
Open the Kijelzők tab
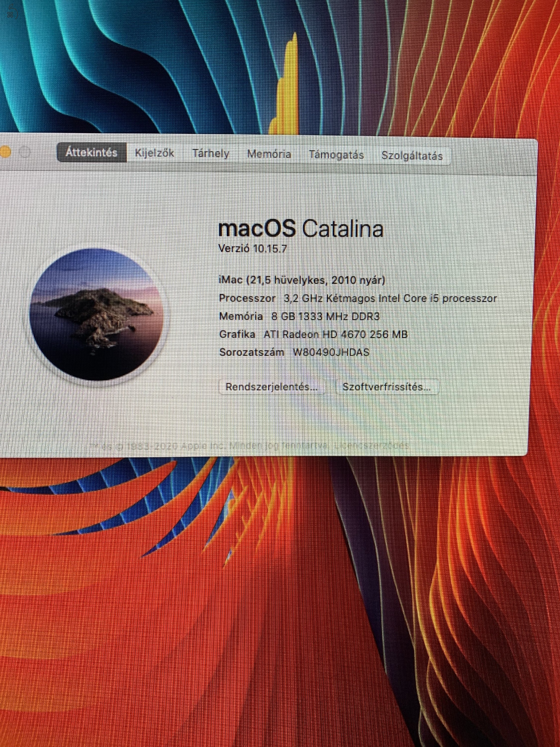(x=155, y=153)
